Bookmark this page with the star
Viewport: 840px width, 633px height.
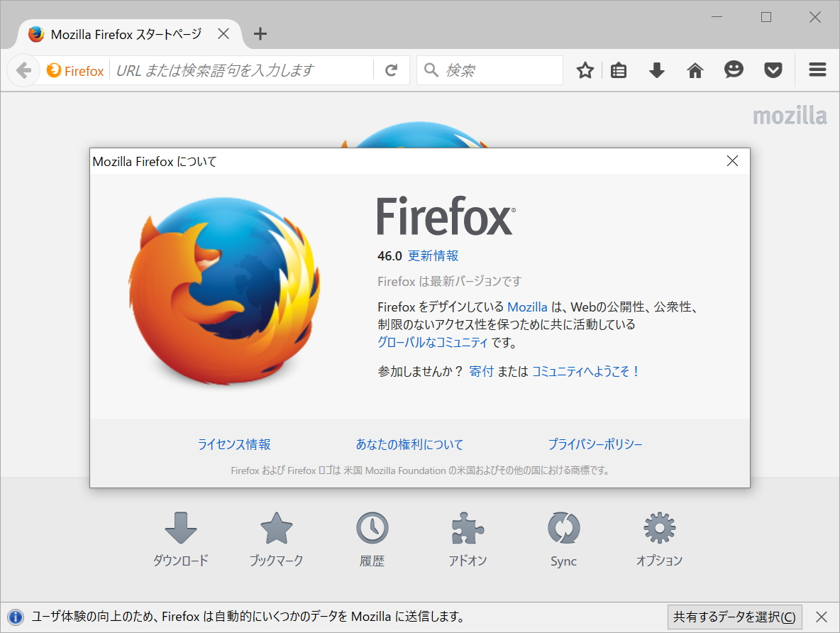pos(585,70)
